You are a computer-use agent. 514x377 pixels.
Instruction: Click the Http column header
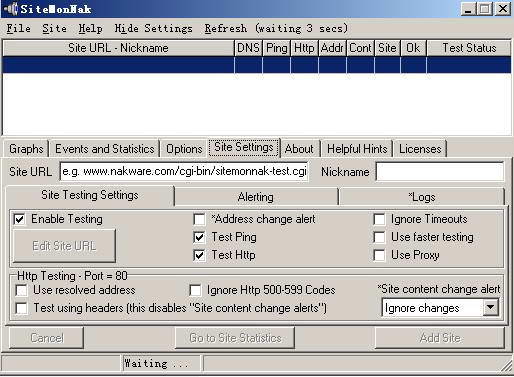[x=304, y=48]
